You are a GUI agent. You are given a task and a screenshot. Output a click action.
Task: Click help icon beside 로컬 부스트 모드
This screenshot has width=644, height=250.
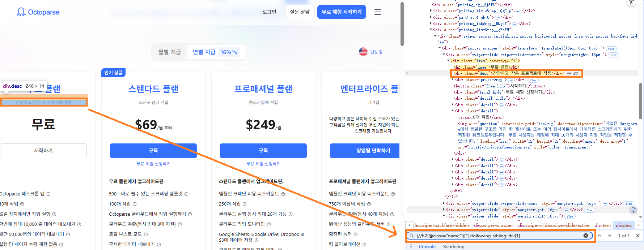tap(146, 234)
